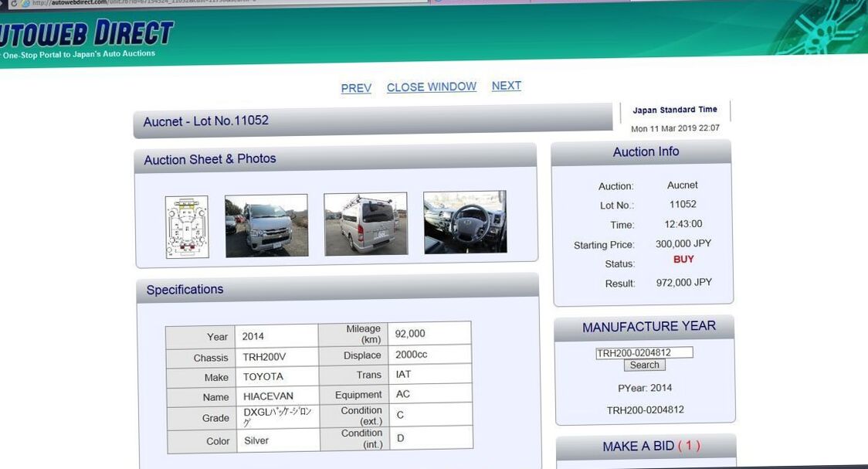Select the Aucnet - Lot No.11052 heading
The height and width of the screenshot is (469, 868).
click(205, 121)
